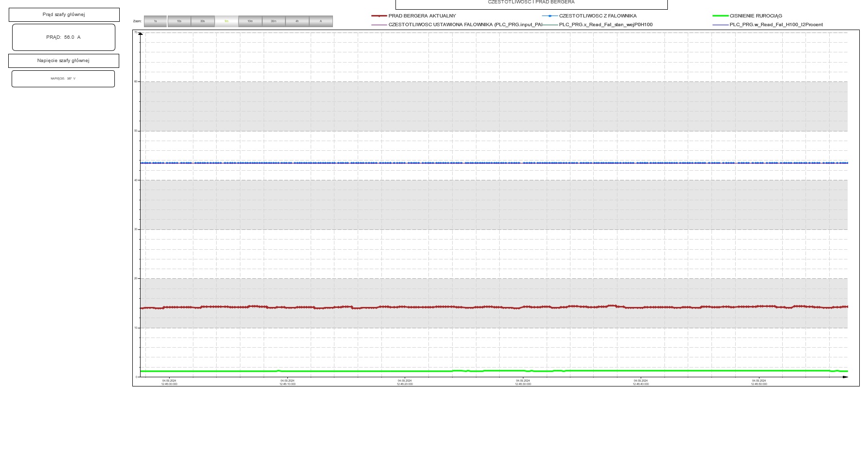Toggle CZESTOTLIWOSC Z FALOWNIKA legend series
Viewport: 868px width, 450px height.
[x=598, y=16]
